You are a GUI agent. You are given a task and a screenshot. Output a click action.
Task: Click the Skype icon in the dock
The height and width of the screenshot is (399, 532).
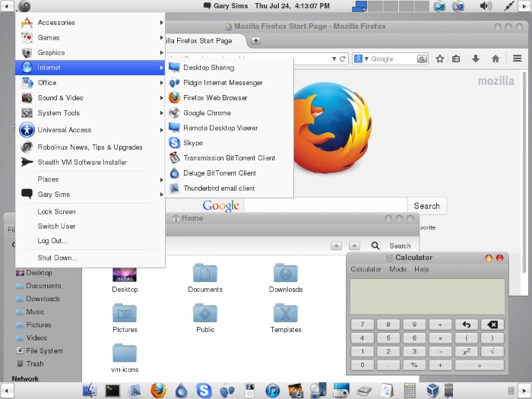click(x=204, y=390)
